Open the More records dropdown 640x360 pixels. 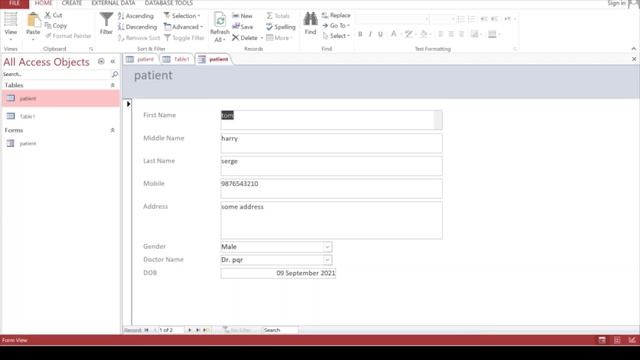pyautogui.click(x=280, y=38)
